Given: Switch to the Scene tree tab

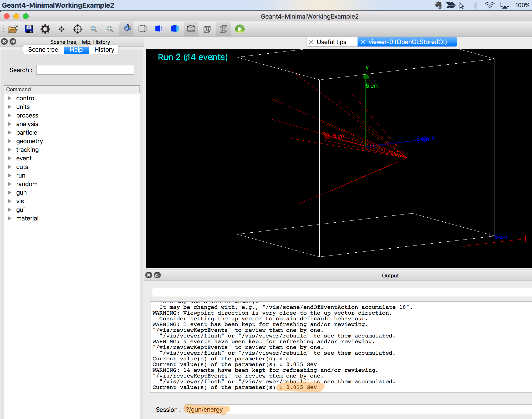Looking at the screenshot, I should pyautogui.click(x=43, y=49).
